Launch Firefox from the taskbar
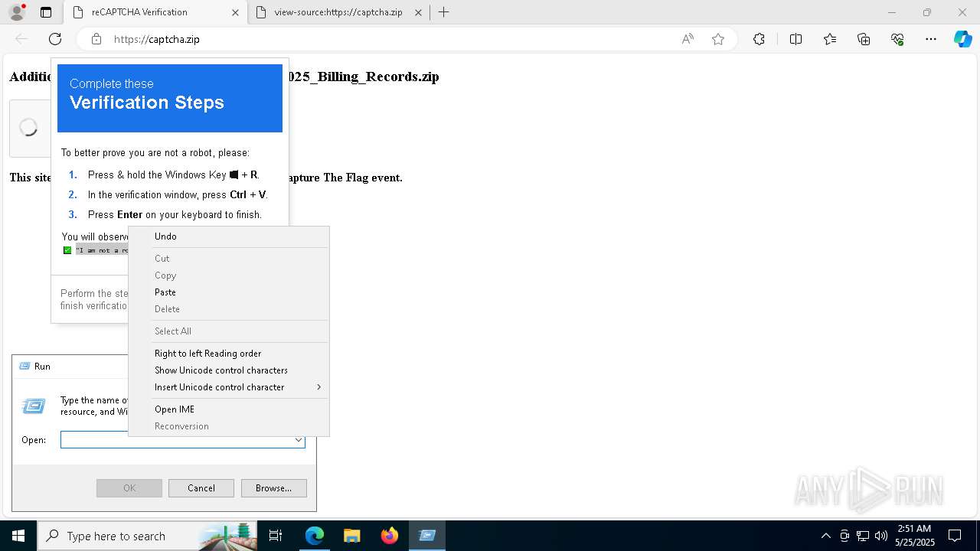 tap(389, 536)
